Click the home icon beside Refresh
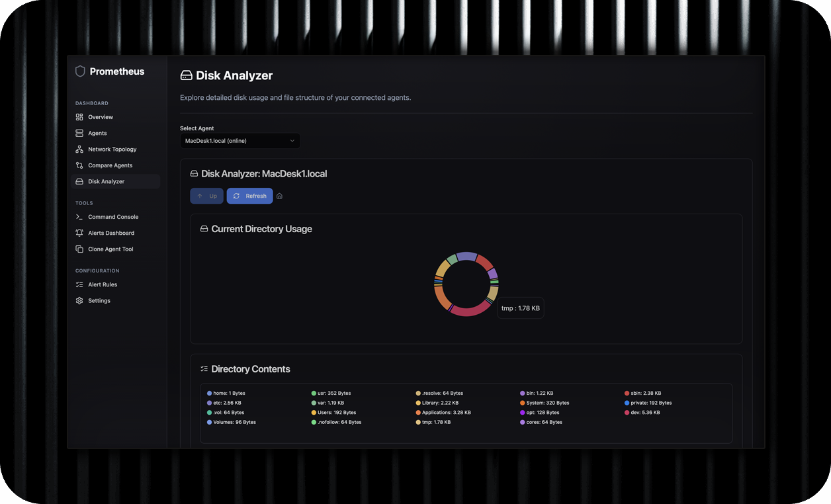 tap(279, 196)
